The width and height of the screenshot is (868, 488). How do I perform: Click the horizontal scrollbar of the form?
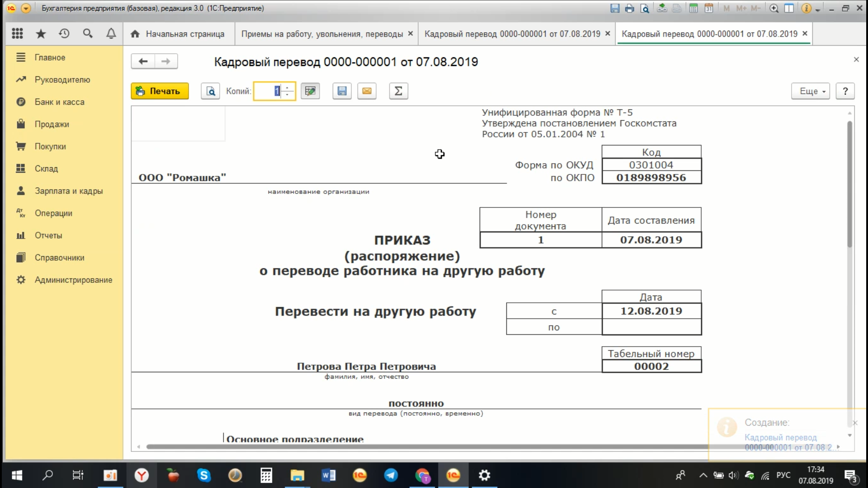tap(407, 446)
